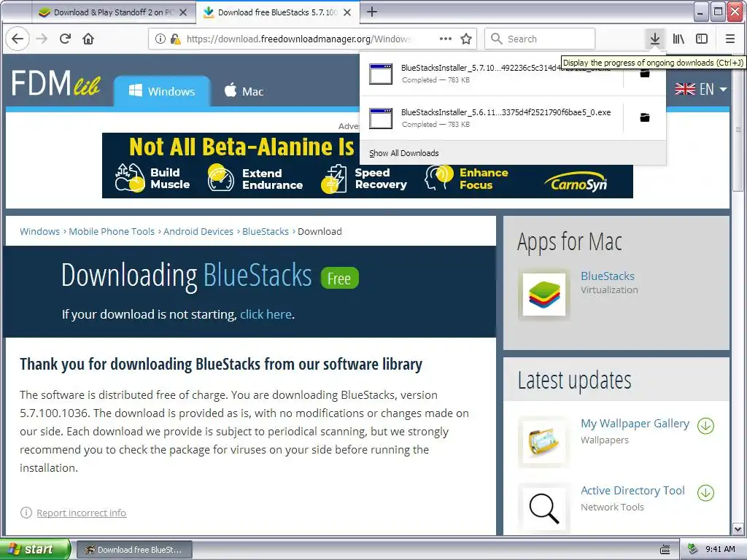Click the forward navigation arrow
The width and height of the screenshot is (747, 560).
[42, 39]
